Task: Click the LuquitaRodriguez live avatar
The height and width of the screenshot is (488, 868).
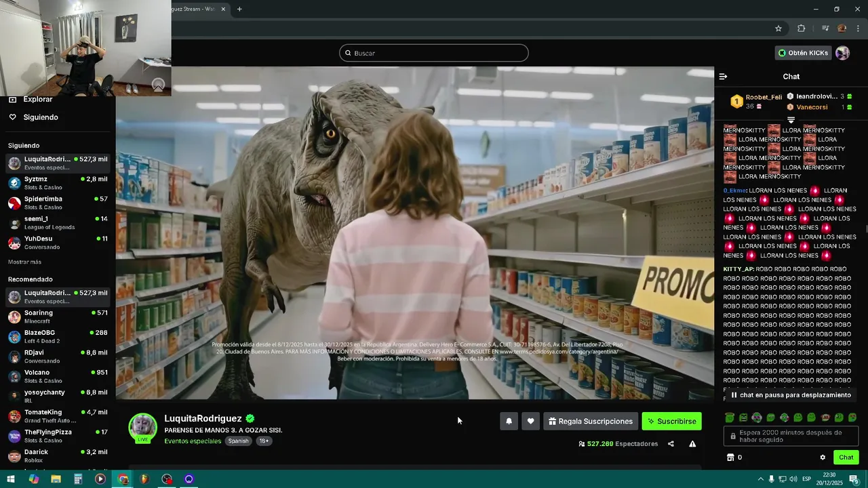Action: (142, 428)
